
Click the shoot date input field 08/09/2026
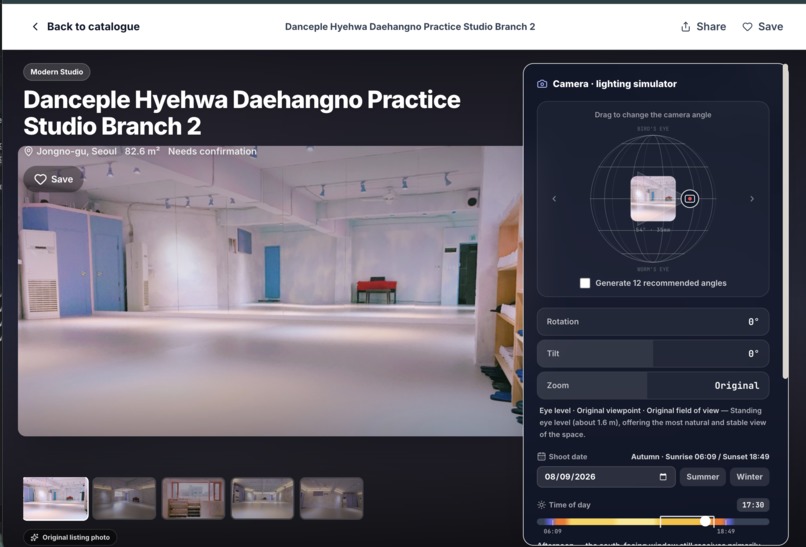(x=606, y=477)
